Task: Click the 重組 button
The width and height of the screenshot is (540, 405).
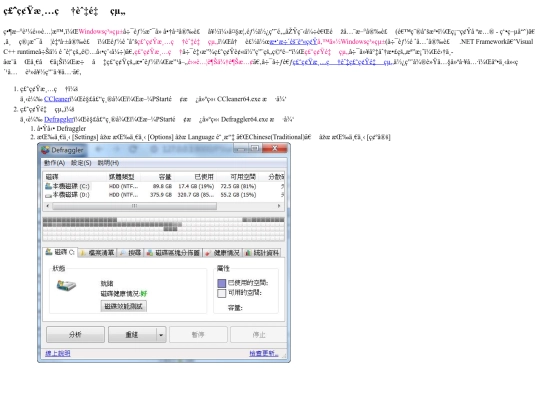Action: pyautogui.click(x=132, y=334)
